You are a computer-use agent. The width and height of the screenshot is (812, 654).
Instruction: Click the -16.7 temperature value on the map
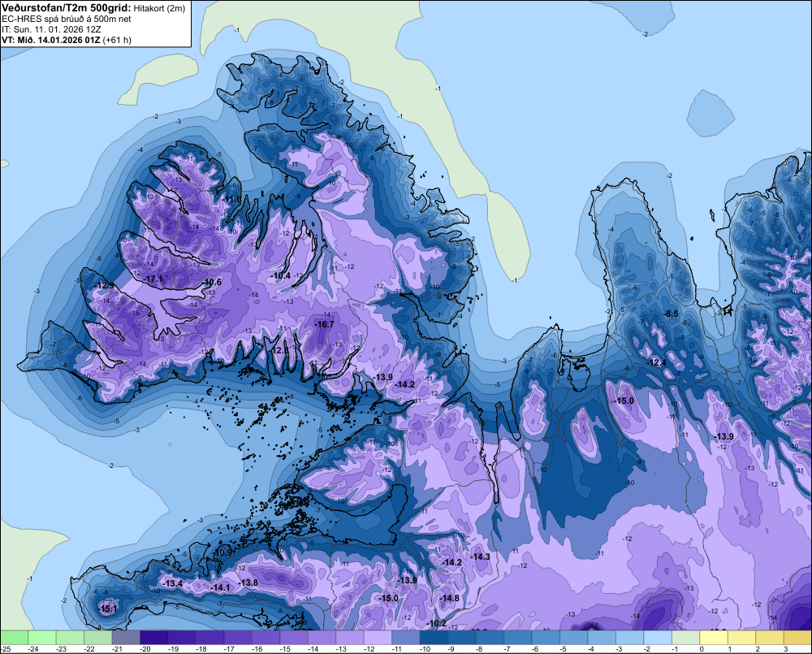click(x=324, y=324)
